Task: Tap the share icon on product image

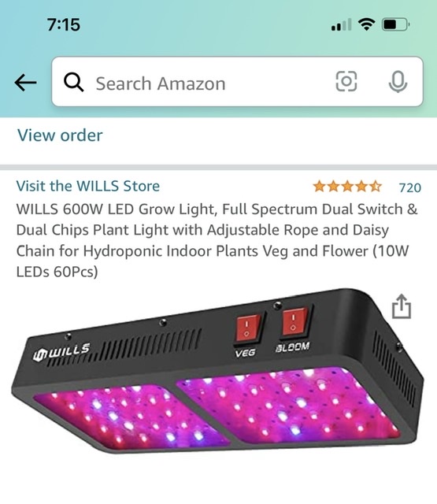Action: tap(402, 306)
